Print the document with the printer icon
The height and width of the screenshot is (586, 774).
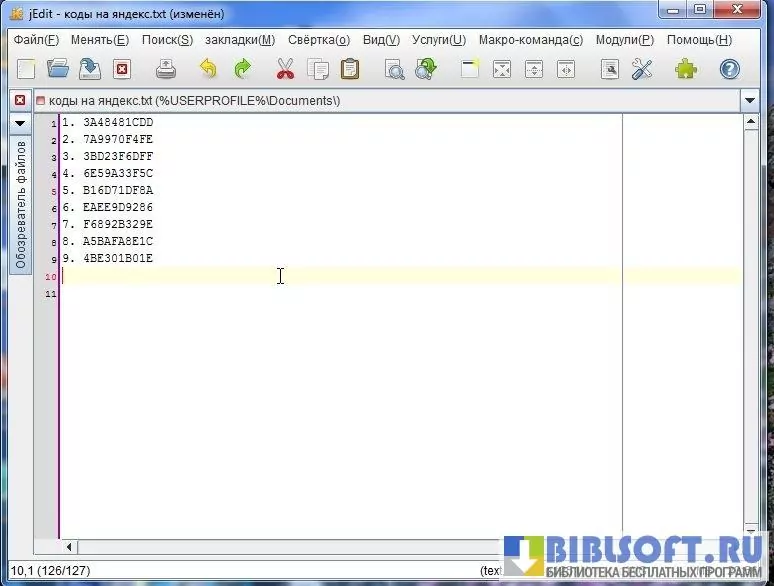click(x=166, y=69)
